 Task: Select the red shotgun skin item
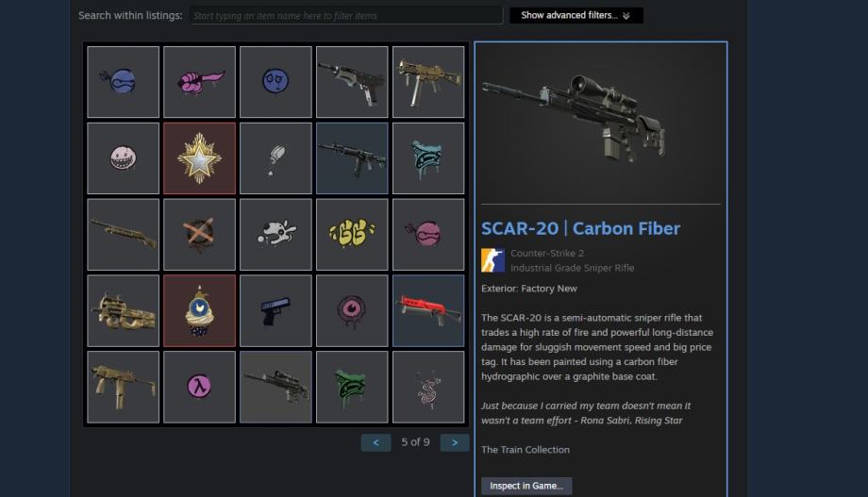[x=428, y=311]
